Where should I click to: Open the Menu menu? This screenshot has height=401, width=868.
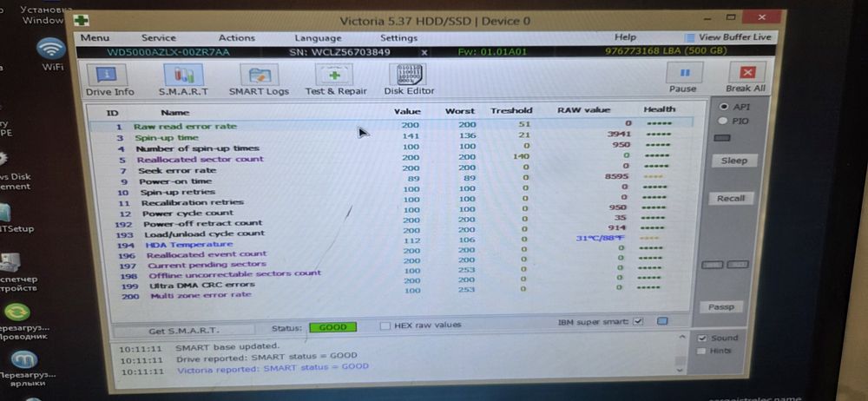coord(95,37)
